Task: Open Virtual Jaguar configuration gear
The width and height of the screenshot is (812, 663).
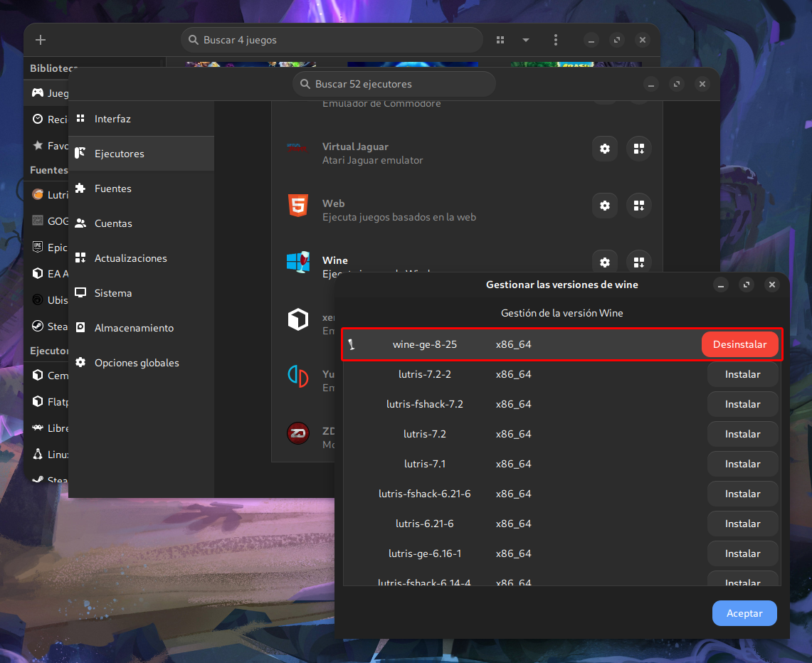Action: pyautogui.click(x=604, y=149)
